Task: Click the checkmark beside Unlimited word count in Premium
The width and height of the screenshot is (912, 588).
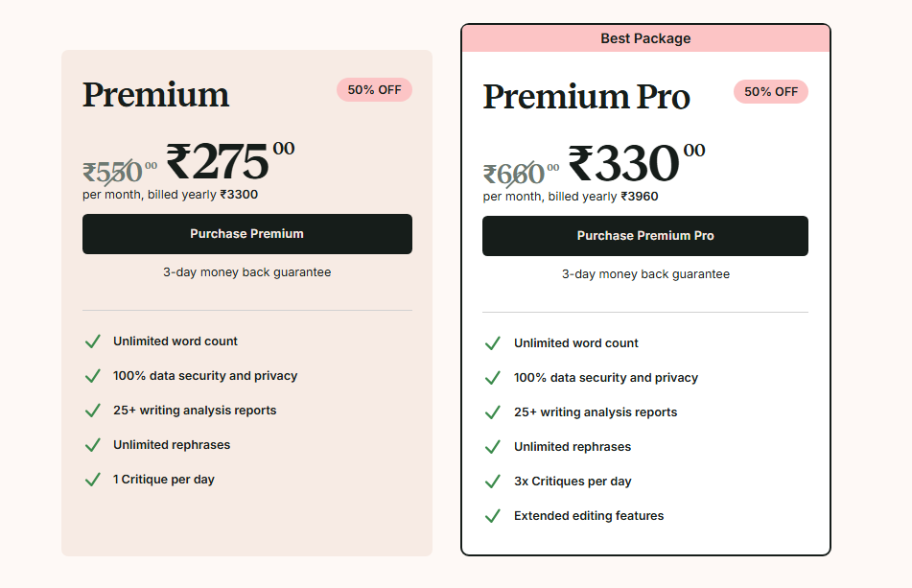Action: pos(93,341)
